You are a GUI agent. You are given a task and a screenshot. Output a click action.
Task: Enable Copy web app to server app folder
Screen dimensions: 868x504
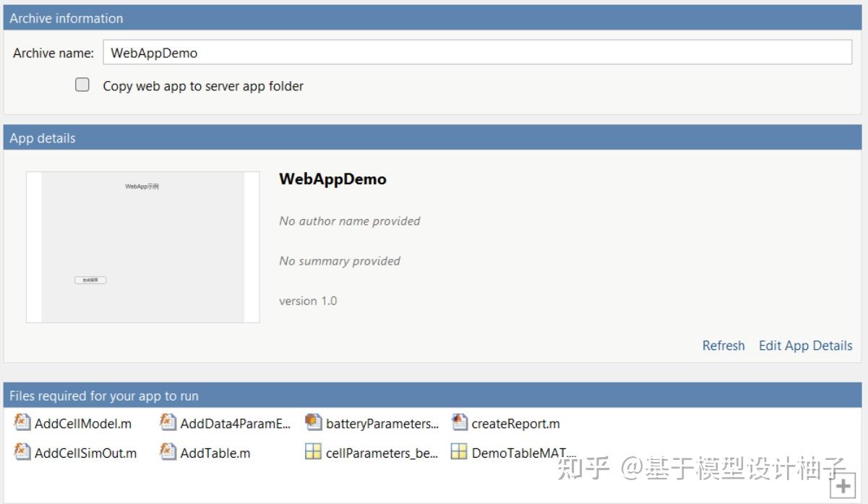tap(82, 85)
